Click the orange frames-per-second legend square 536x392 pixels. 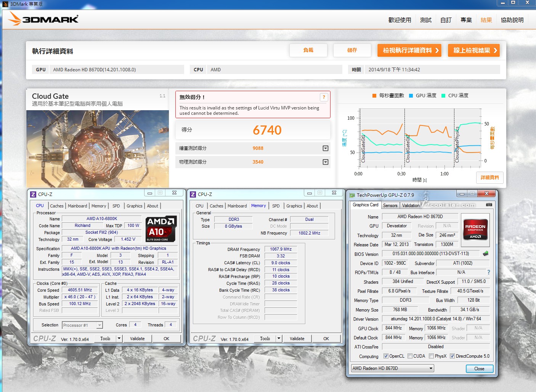point(374,96)
